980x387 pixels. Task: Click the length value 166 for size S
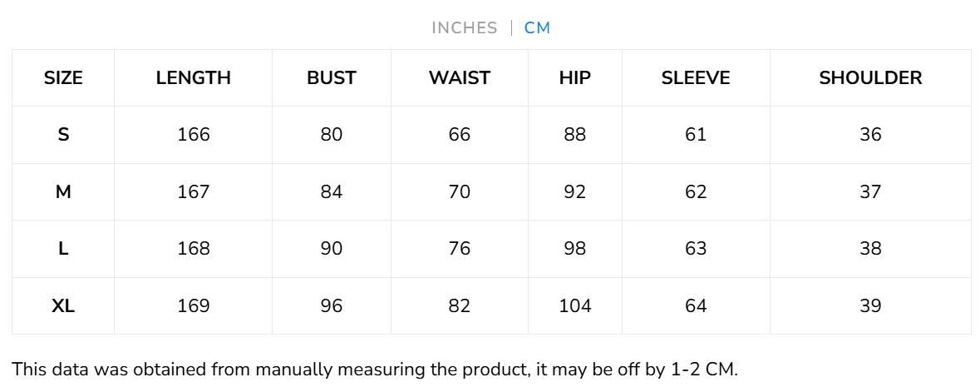[193, 135]
